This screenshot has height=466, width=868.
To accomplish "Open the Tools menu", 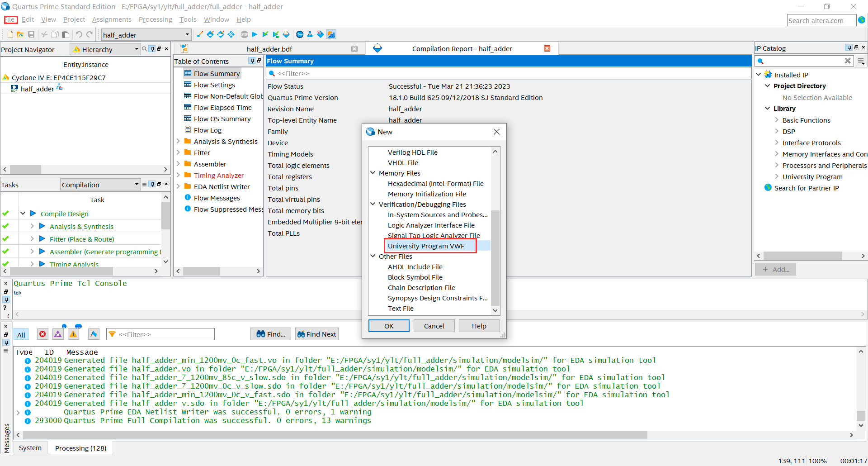I will coord(188,19).
